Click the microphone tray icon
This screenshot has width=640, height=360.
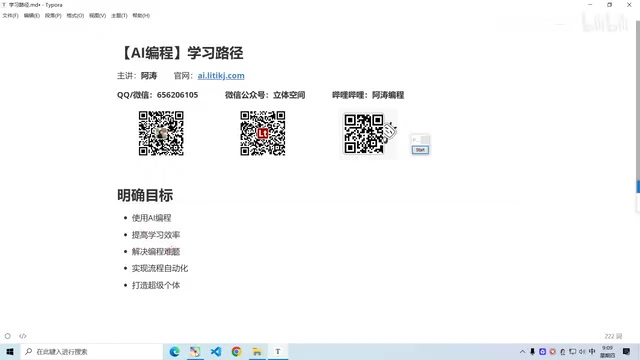pyautogui.click(x=532, y=351)
